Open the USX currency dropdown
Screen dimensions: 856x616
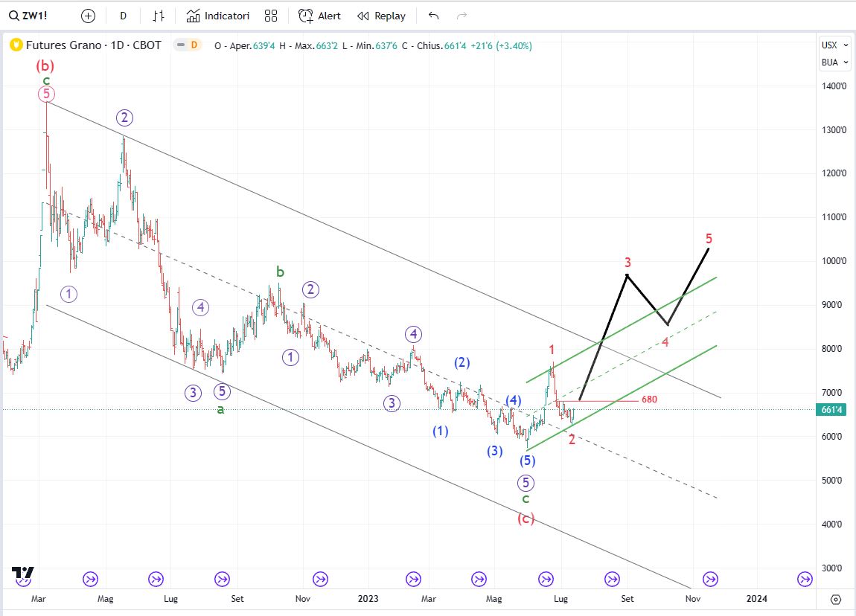tap(834, 45)
